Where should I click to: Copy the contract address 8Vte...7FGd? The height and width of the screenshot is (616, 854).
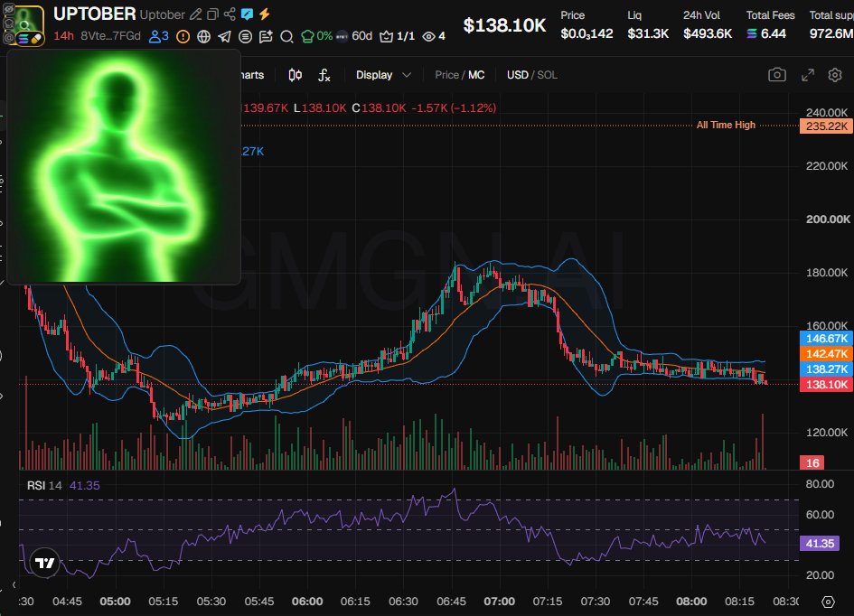(x=110, y=36)
